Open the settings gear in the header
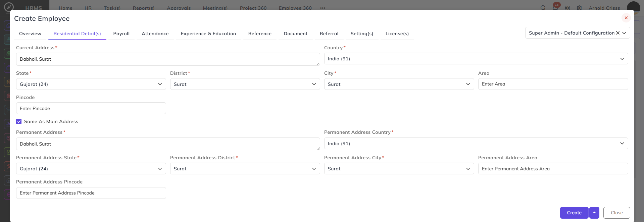Image resolution: width=644 pixels, height=222 pixels. pos(579,8)
